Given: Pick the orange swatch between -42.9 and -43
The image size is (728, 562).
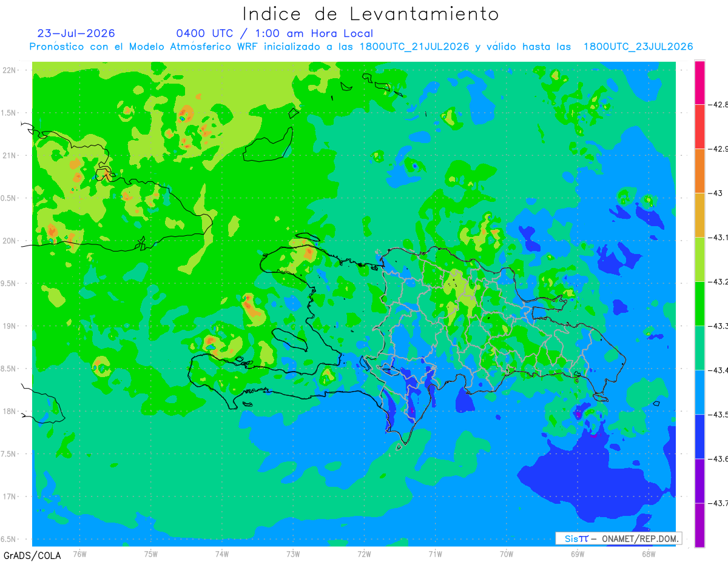Looking at the screenshot, I should [699, 170].
